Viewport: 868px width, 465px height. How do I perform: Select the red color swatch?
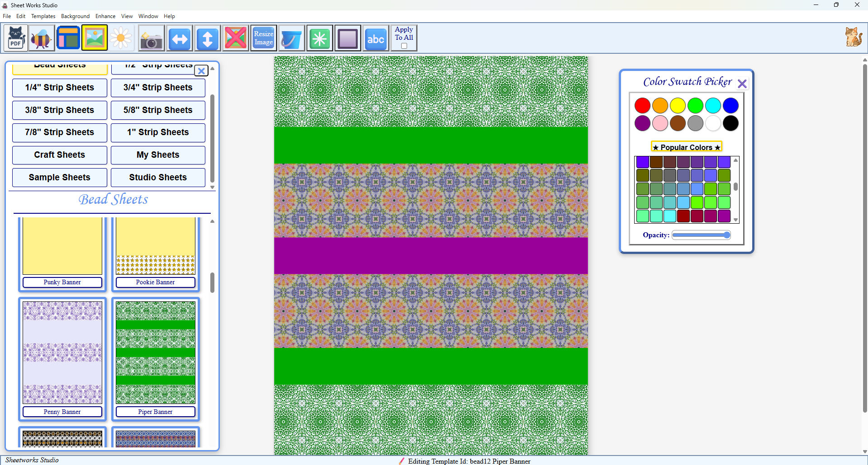[x=642, y=105]
